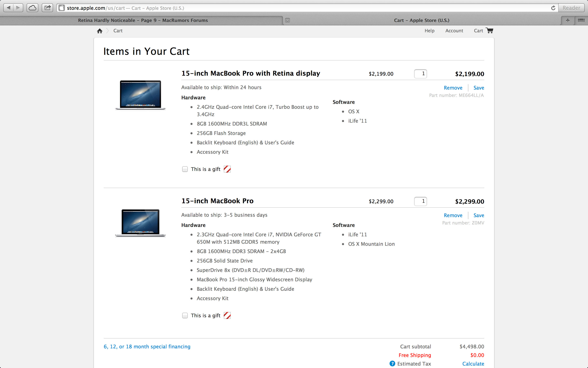Open 6, 12, or 18 month special financing
The height and width of the screenshot is (368, 588).
147,346
